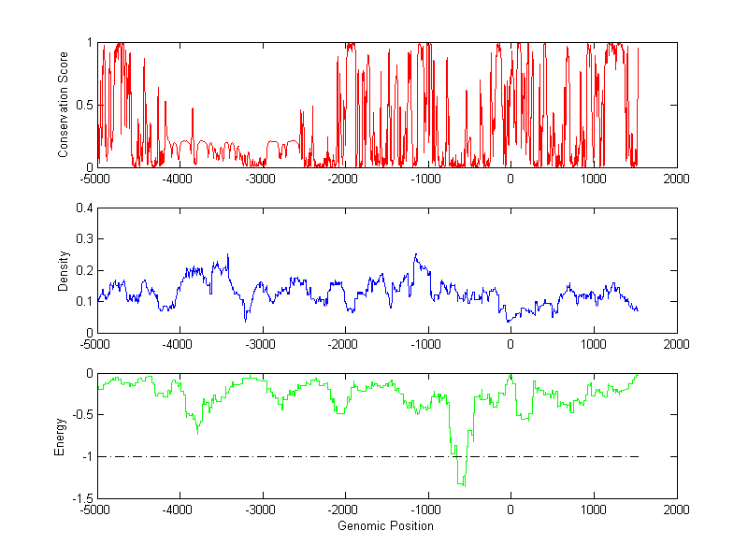Screen dimensions: 748x560
Task: Click the Density y-axis label
Action: click(x=64, y=270)
